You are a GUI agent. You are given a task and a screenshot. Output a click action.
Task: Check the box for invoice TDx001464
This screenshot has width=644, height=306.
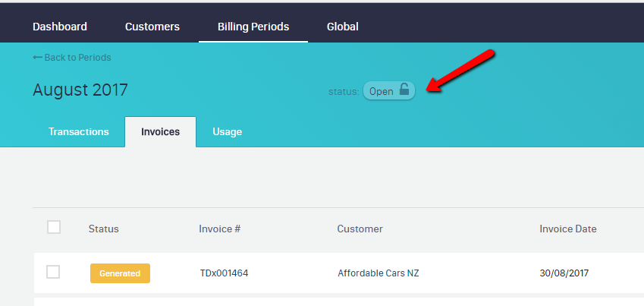(x=53, y=272)
